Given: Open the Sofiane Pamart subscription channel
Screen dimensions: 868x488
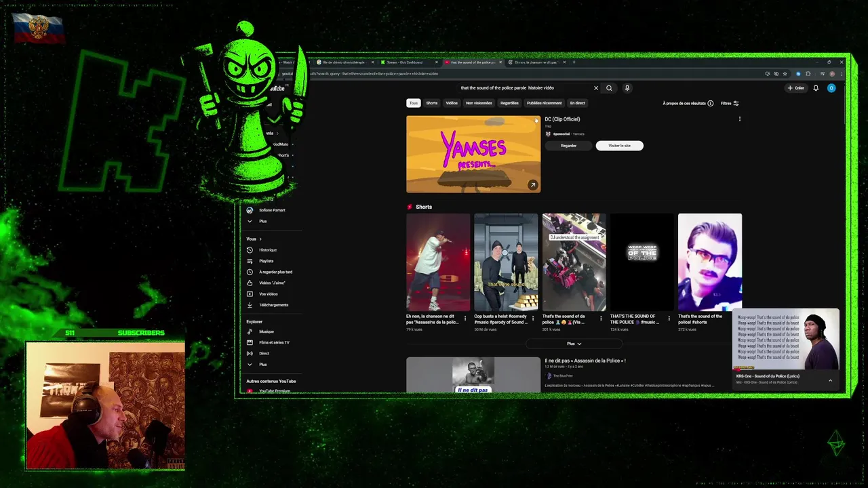Looking at the screenshot, I should pos(271,210).
